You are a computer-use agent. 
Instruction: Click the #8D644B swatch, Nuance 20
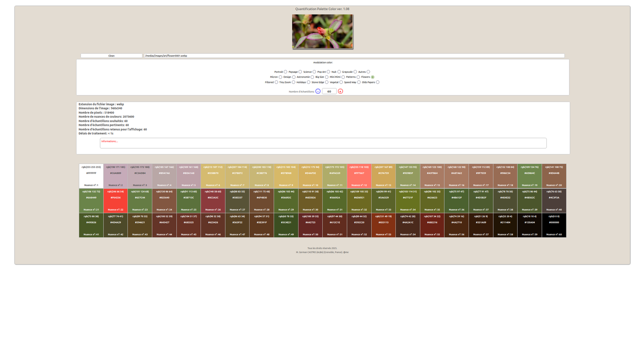point(554,176)
